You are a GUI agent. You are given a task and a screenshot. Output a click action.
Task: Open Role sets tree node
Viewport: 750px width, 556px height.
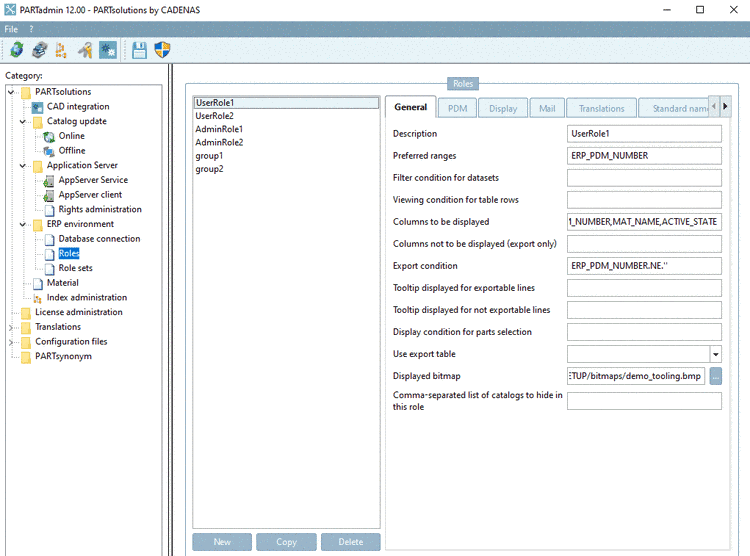click(x=75, y=268)
